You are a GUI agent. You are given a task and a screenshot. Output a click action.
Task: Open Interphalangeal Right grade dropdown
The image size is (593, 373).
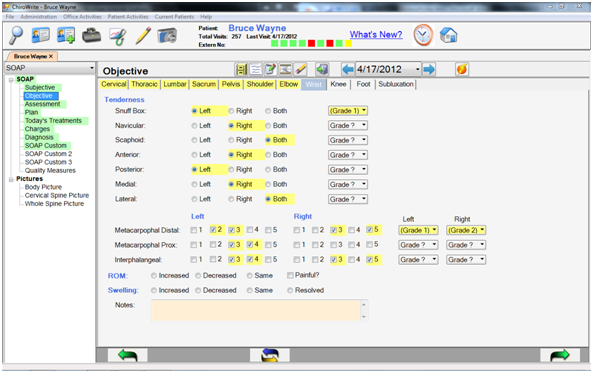pos(466,260)
